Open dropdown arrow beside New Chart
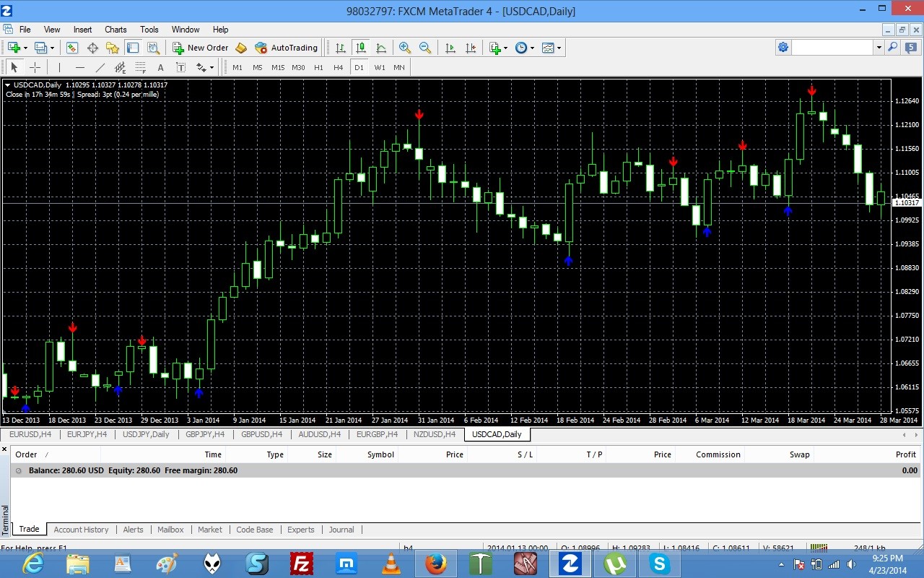This screenshot has height=578, width=924. (25, 48)
